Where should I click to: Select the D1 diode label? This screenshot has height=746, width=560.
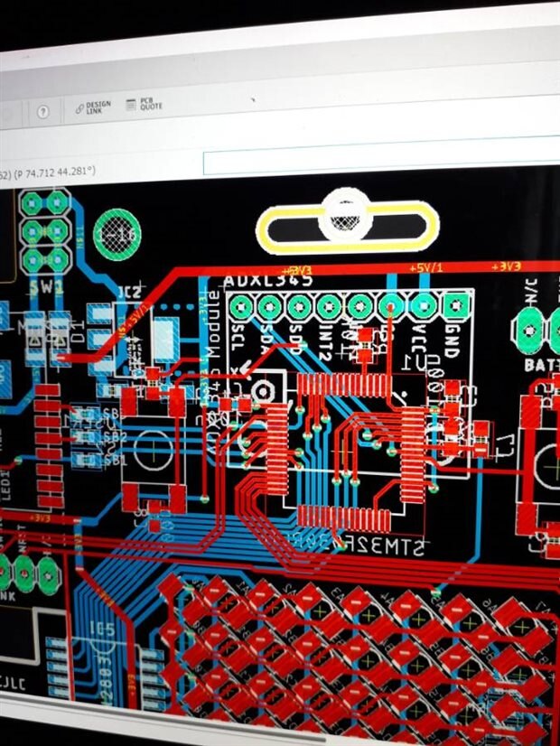78,331
